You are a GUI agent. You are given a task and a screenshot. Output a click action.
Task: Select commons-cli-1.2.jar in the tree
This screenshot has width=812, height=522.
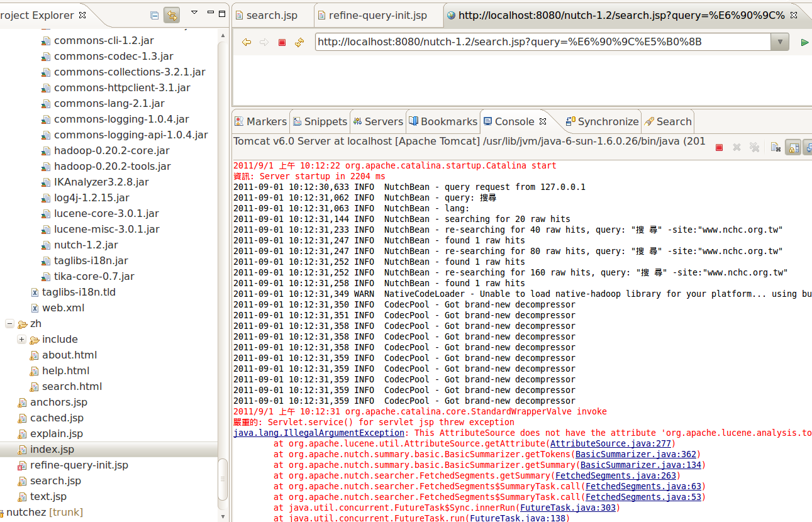(x=104, y=40)
